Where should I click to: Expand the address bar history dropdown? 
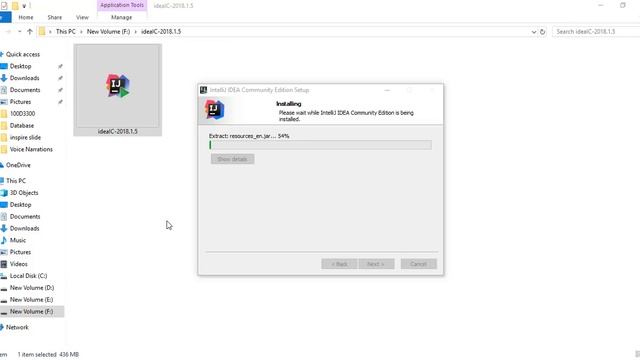(x=533, y=31)
